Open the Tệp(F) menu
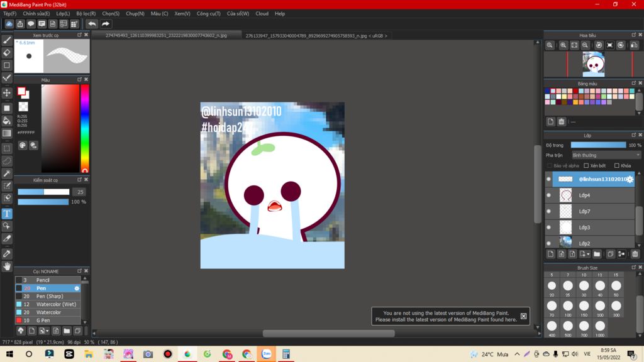This screenshot has height=362, width=644. click(x=9, y=14)
